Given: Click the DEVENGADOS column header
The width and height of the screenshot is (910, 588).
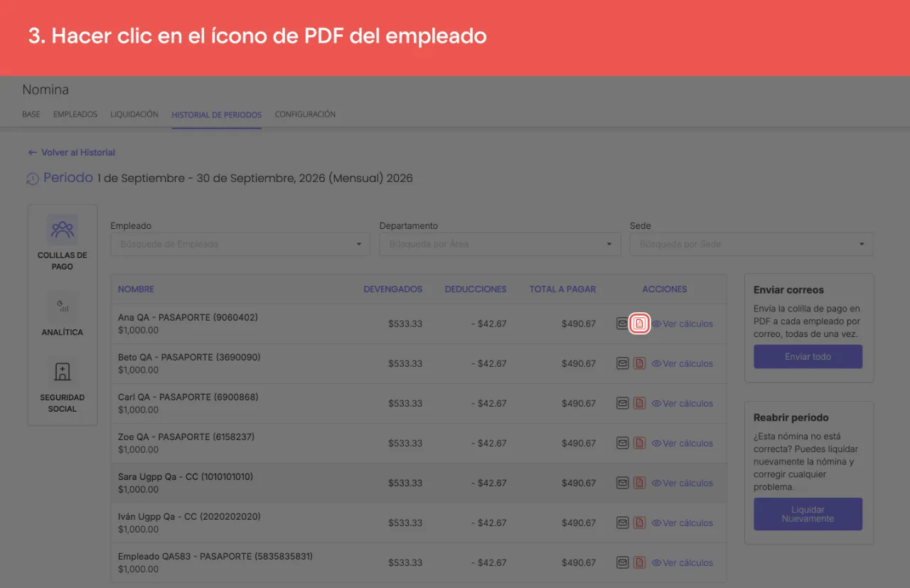Looking at the screenshot, I should 393,289.
